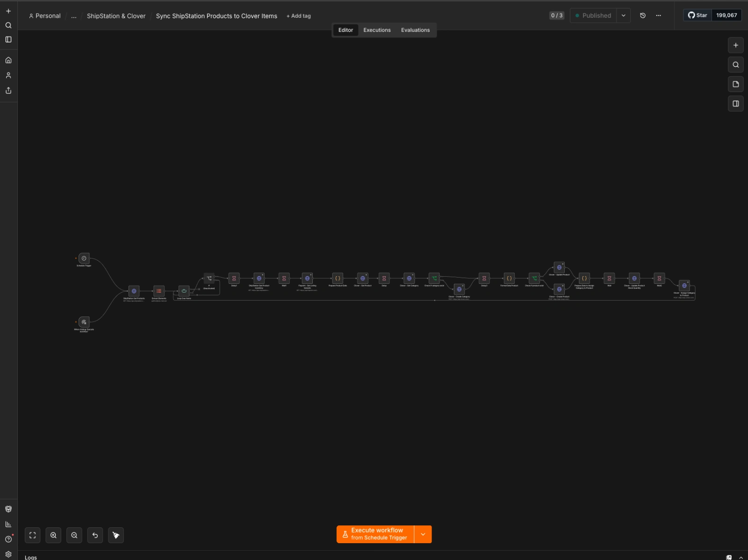Switch to the Executions tab
Screen dimensions: 748x560
coord(377,30)
